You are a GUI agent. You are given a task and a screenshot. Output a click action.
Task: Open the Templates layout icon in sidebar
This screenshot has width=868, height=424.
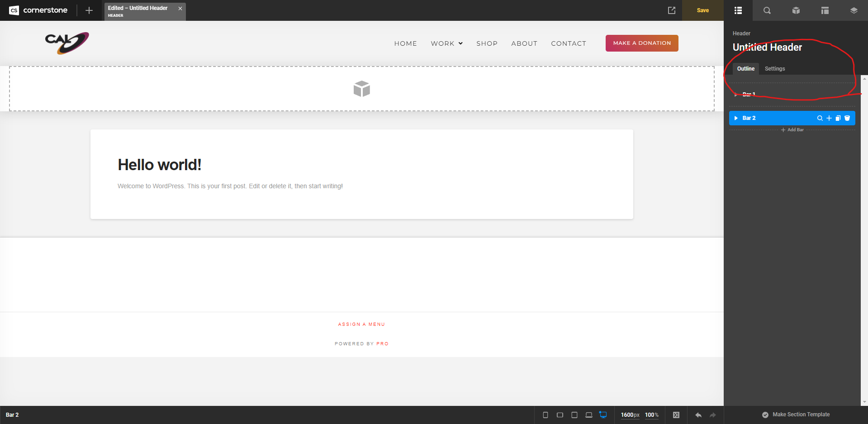pos(825,10)
